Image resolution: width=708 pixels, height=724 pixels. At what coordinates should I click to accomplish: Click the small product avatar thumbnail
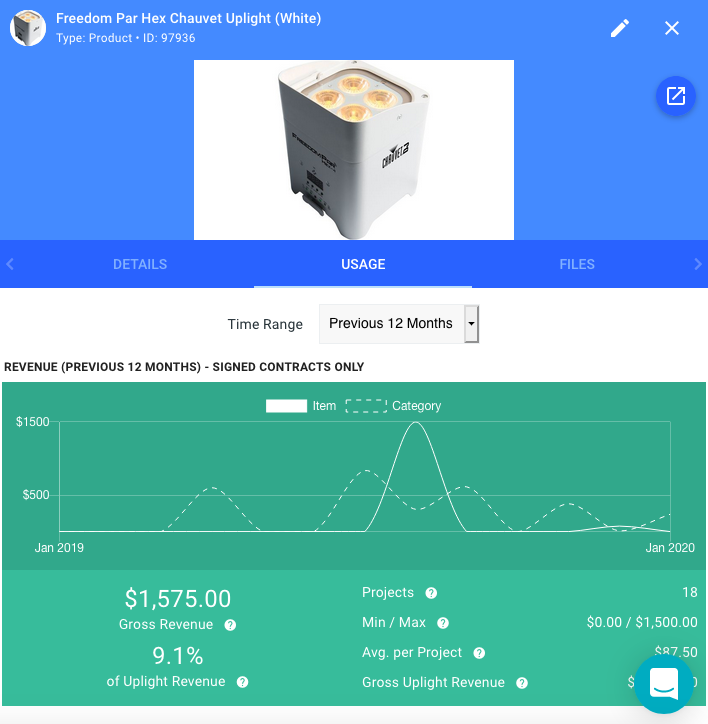pyautogui.click(x=28, y=28)
